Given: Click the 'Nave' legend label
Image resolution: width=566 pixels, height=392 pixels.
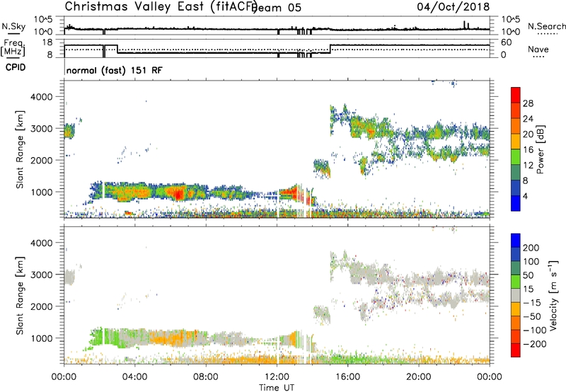Looking at the screenshot, I should click(538, 49).
